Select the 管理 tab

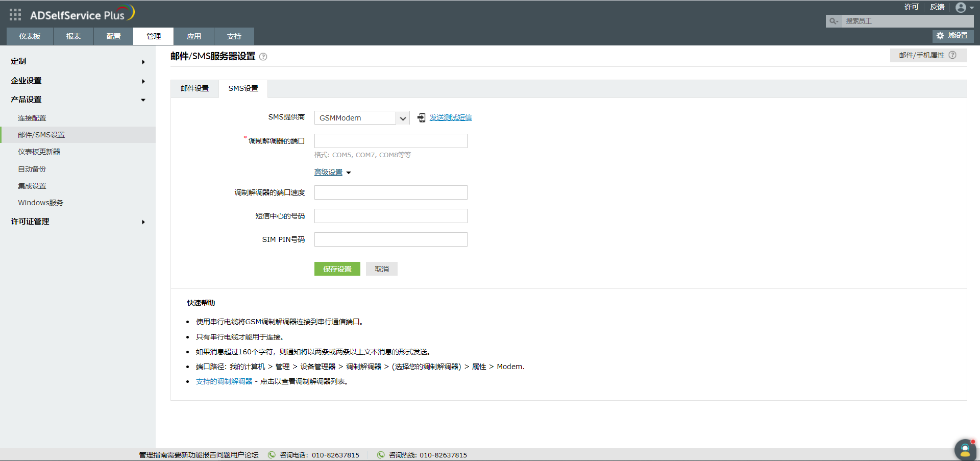click(154, 36)
